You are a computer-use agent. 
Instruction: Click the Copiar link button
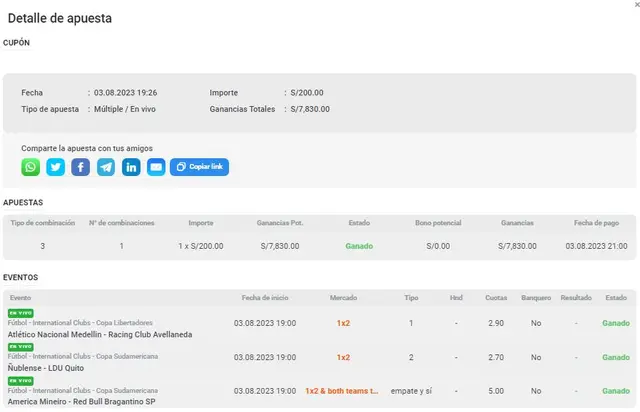[200, 167]
